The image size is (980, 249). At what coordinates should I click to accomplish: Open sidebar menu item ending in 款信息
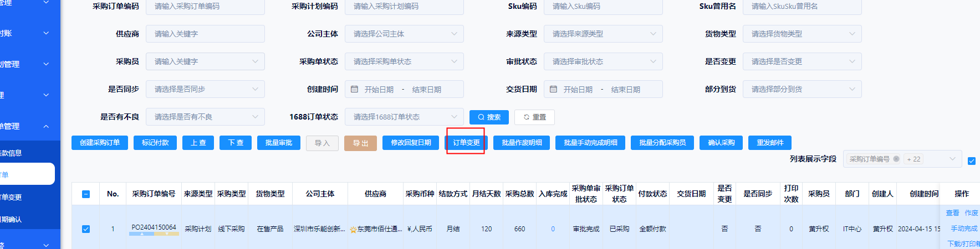pyautogui.click(x=28, y=153)
